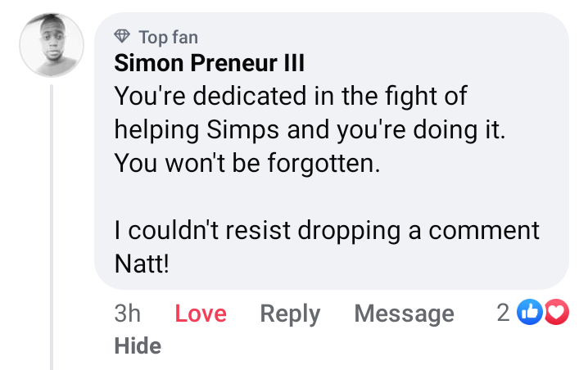The width and height of the screenshot is (588, 370).
Task: Click the sentence You won't be forgotten
Action: click(x=247, y=163)
